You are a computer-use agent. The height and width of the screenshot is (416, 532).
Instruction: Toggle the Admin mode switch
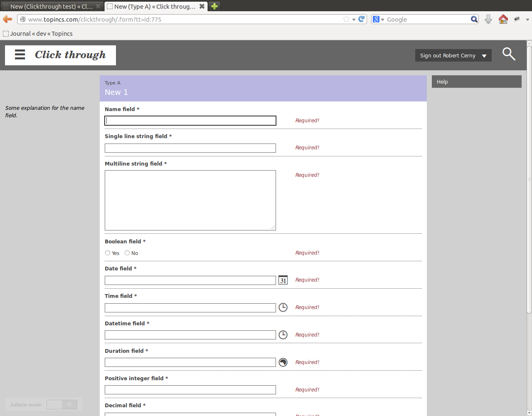(x=62, y=405)
